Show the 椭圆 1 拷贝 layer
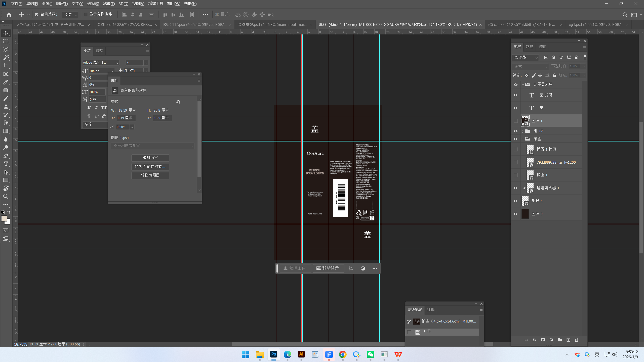 point(515,149)
